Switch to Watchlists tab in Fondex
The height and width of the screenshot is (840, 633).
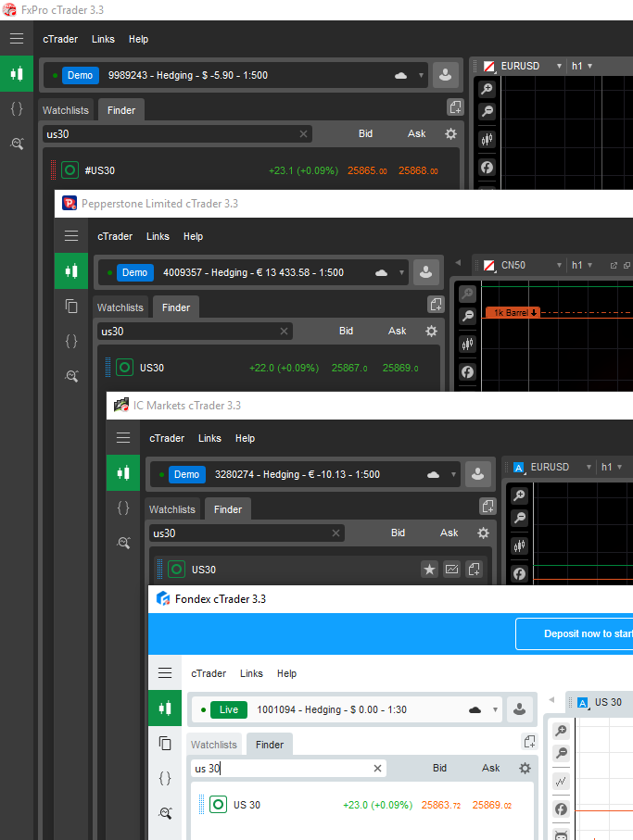(x=214, y=745)
